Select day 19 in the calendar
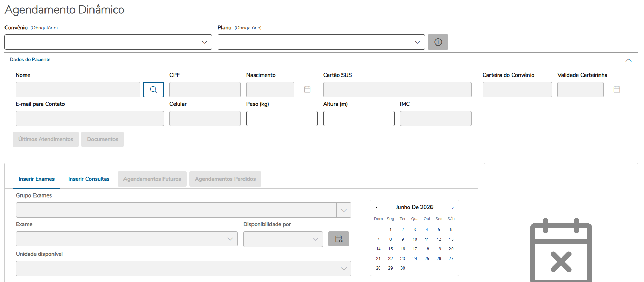The height and width of the screenshot is (282, 644). pos(439,249)
